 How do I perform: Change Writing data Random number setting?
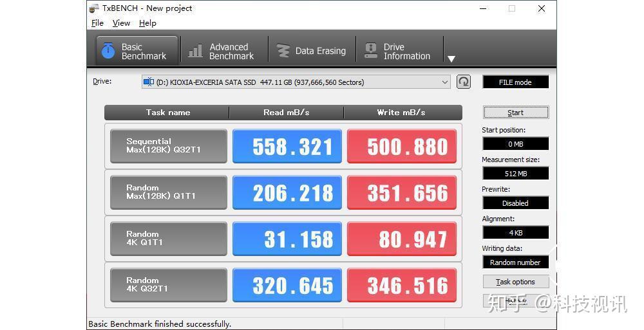(x=515, y=262)
